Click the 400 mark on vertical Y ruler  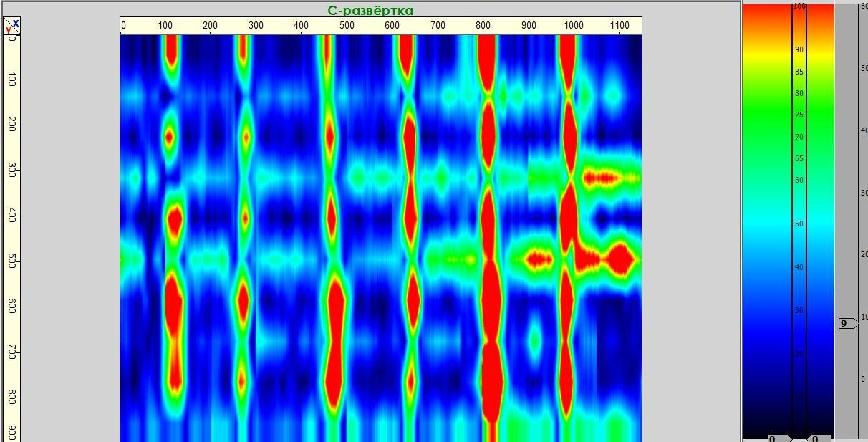pyautogui.click(x=11, y=216)
